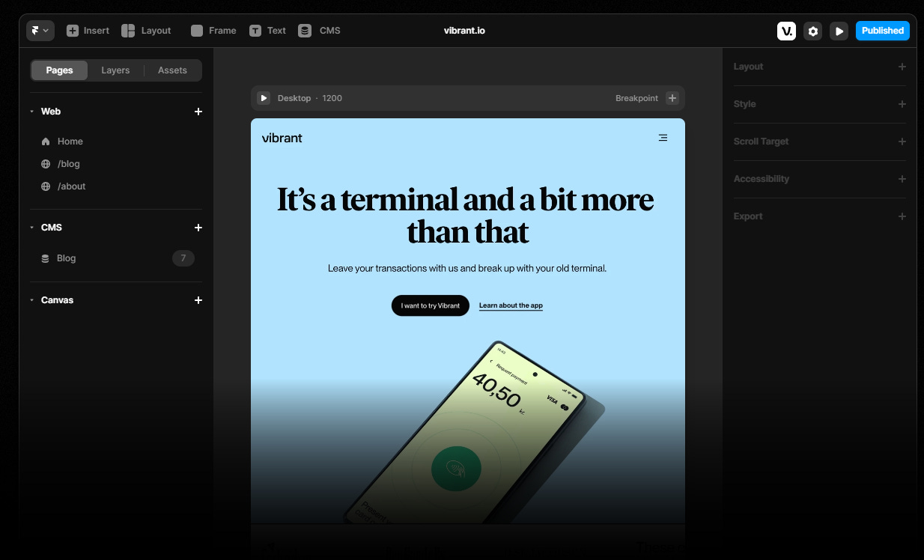Viewport: 924px width, 560px height.
Task: Click the Blog database icon
Action: click(45, 258)
